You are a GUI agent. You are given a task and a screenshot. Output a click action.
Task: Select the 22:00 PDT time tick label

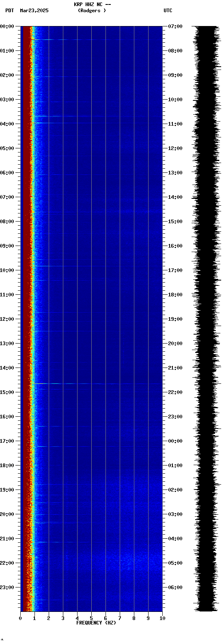7,563
